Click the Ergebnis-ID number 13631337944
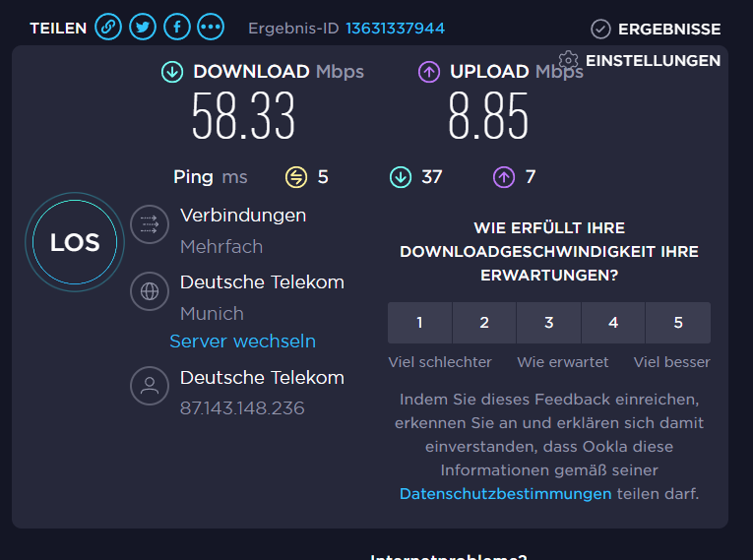This screenshot has height=560, width=753. [395, 29]
